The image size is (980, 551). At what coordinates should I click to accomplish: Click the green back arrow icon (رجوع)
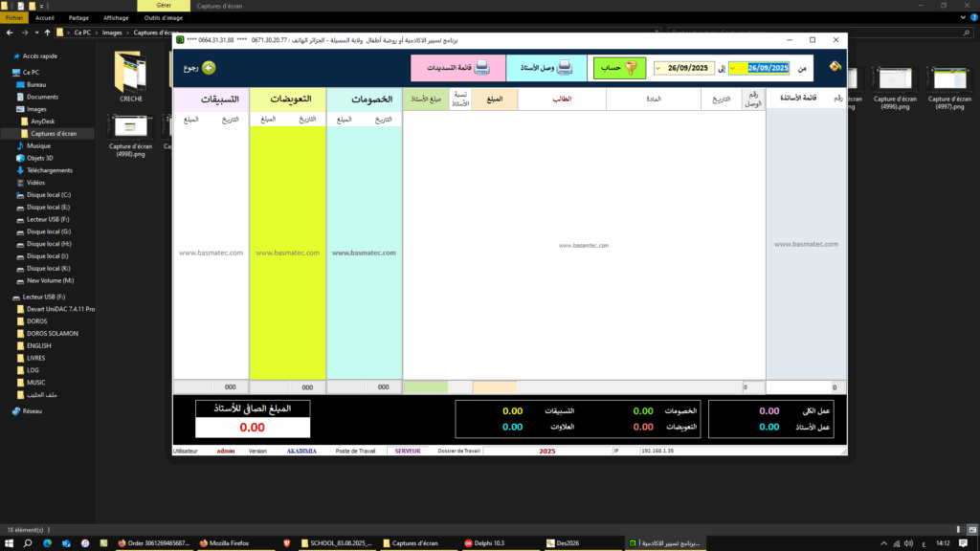coord(209,68)
